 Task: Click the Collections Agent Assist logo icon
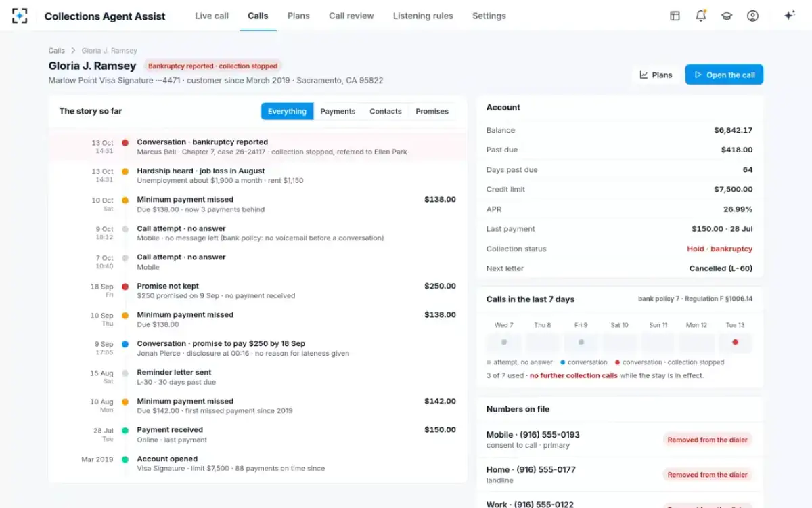20,16
